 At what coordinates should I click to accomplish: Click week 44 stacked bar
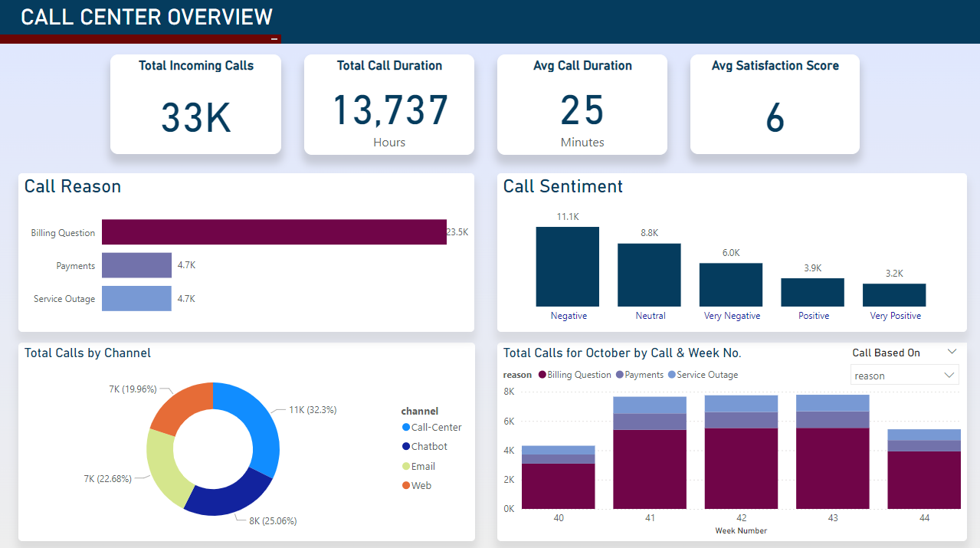(x=924, y=469)
